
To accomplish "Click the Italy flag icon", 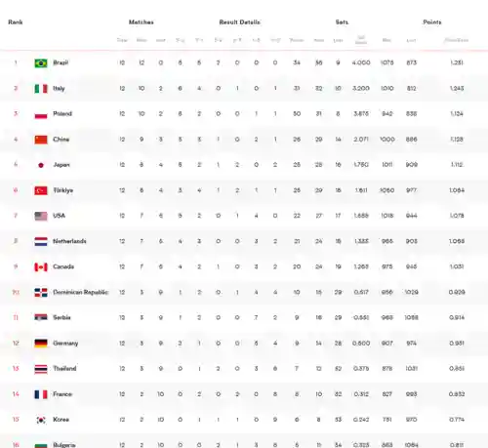I will (41, 89).
